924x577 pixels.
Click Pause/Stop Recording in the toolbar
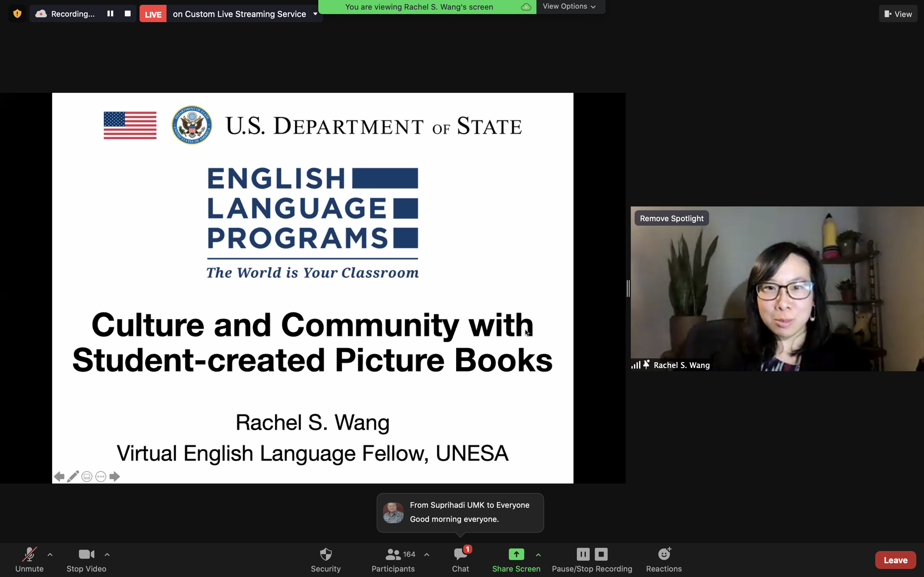[x=592, y=559]
